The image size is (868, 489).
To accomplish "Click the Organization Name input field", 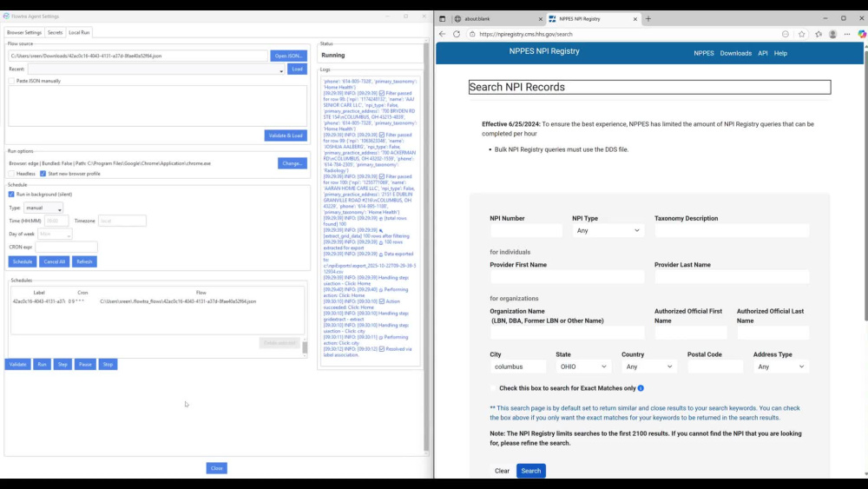I will coord(567,333).
